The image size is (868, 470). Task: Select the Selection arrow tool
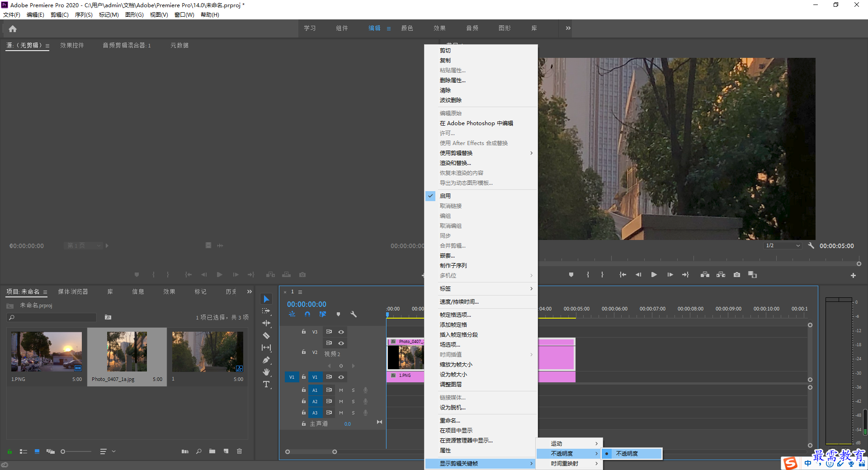point(266,299)
